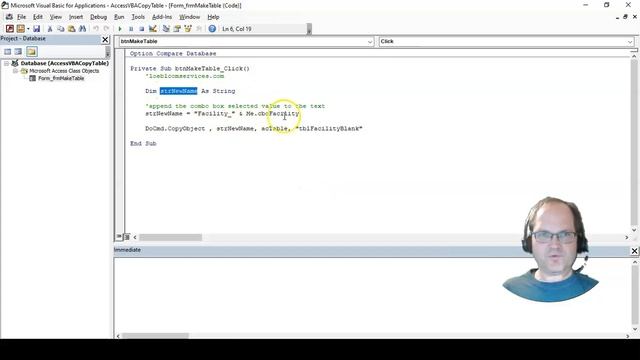This screenshot has width=640, height=360.
Task: Click the View Microsoft Access icon
Action: pos(10,29)
